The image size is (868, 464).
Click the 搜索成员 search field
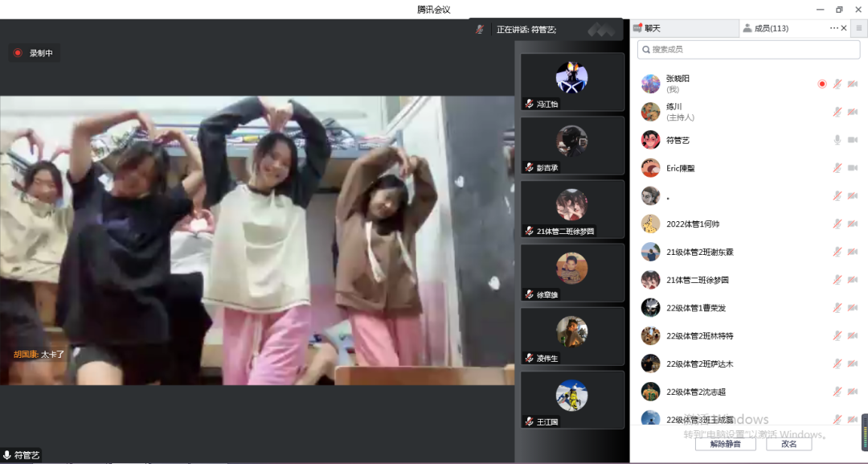(x=747, y=50)
